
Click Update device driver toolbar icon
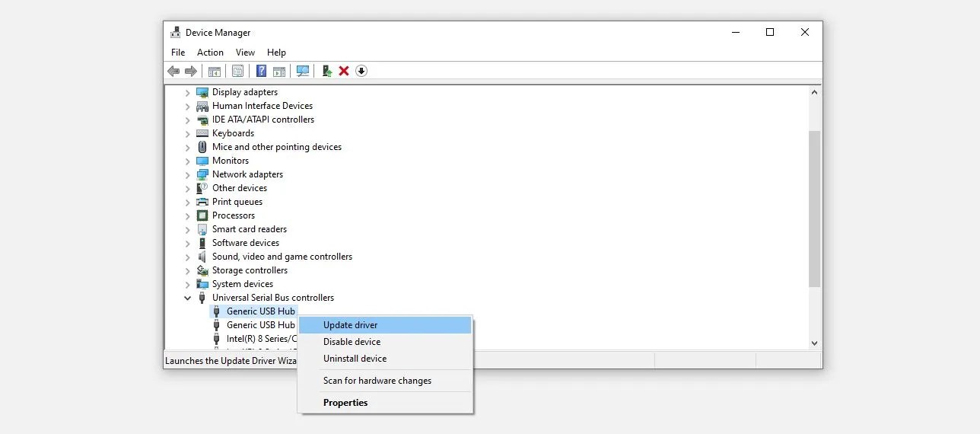coord(326,71)
